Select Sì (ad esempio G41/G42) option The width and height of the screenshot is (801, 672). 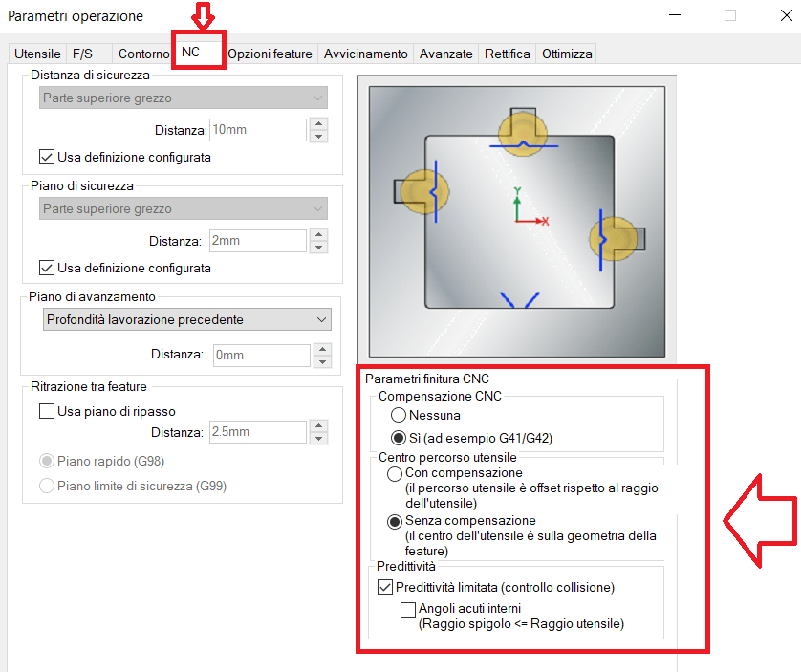point(399,438)
